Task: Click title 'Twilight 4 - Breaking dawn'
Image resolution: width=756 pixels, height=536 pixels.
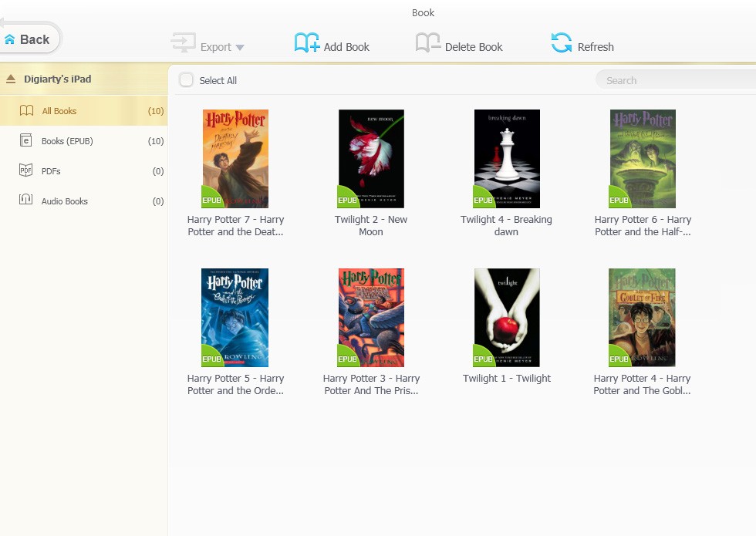Action: coord(506,225)
